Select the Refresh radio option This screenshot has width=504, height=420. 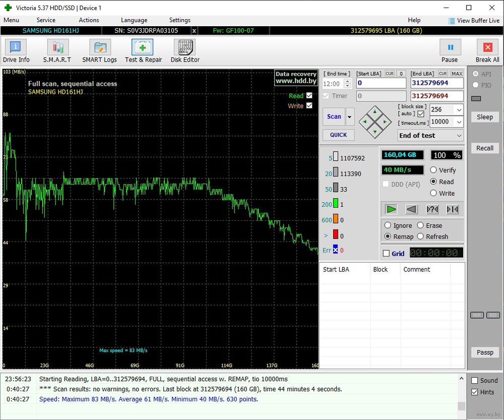(x=420, y=236)
